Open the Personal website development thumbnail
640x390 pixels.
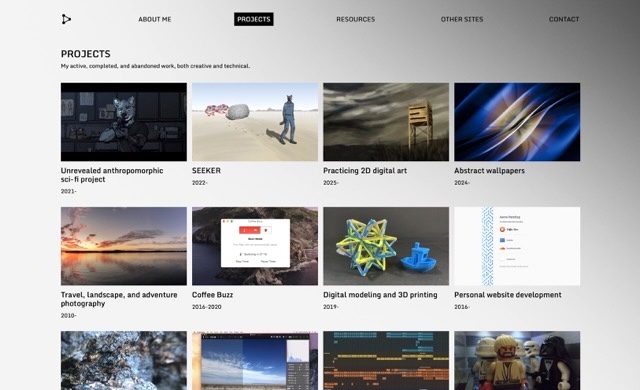[517, 246]
